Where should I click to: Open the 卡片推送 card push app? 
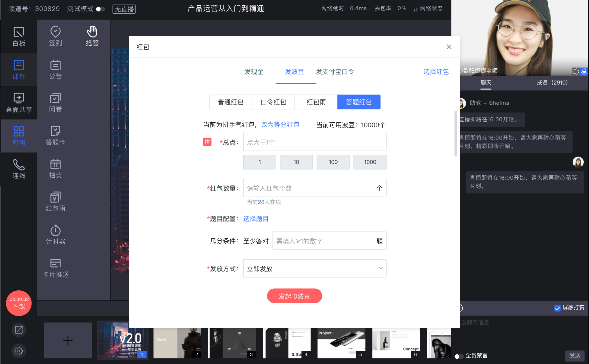point(55,268)
